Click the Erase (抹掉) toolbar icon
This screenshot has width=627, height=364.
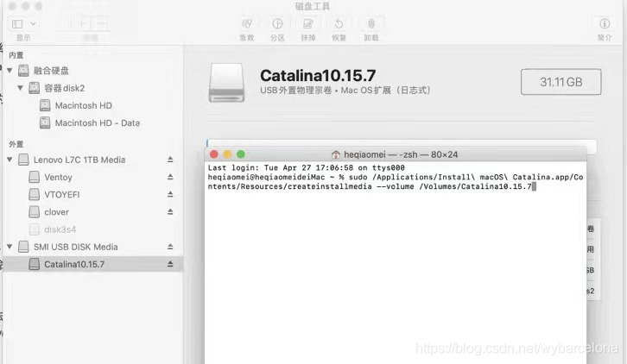(x=308, y=24)
